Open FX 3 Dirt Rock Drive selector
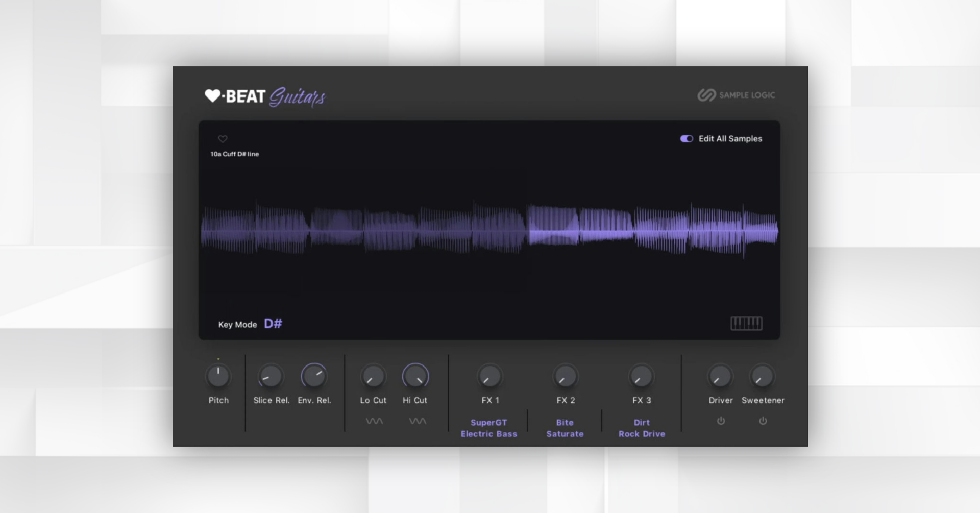The image size is (980, 513). click(642, 428)
